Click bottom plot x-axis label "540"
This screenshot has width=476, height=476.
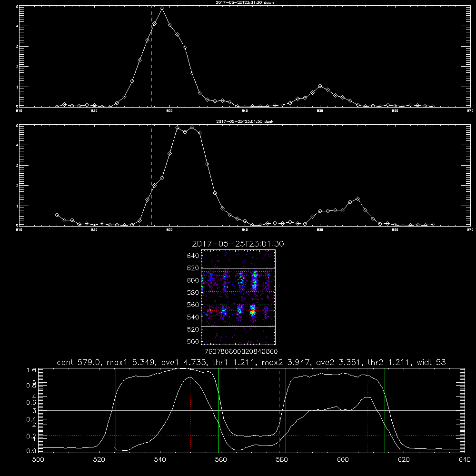click(x=160, y=460)
